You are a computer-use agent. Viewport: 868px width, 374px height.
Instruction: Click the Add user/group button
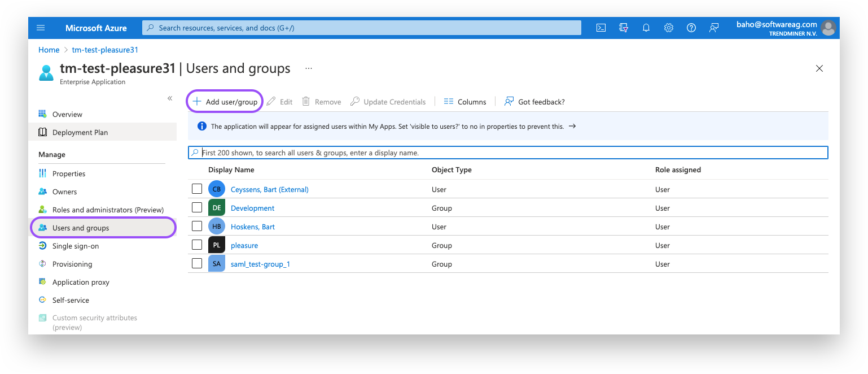225,102
